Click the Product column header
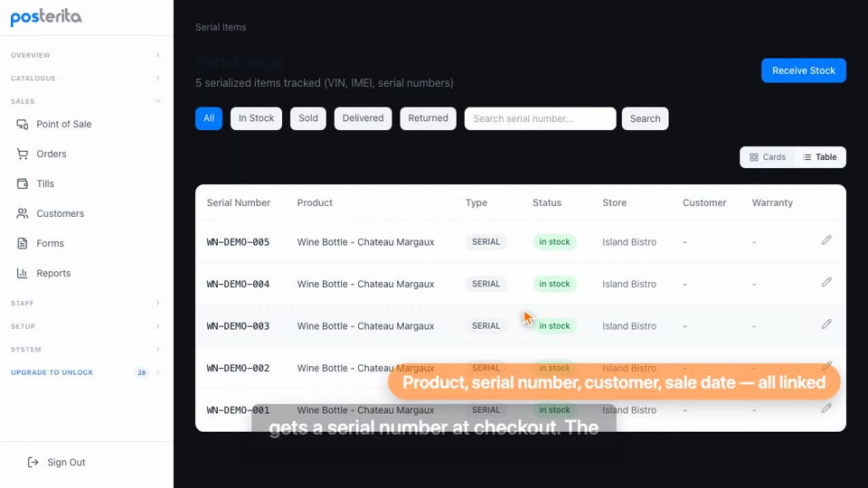 pyautogui.click(x=315, y=202)
